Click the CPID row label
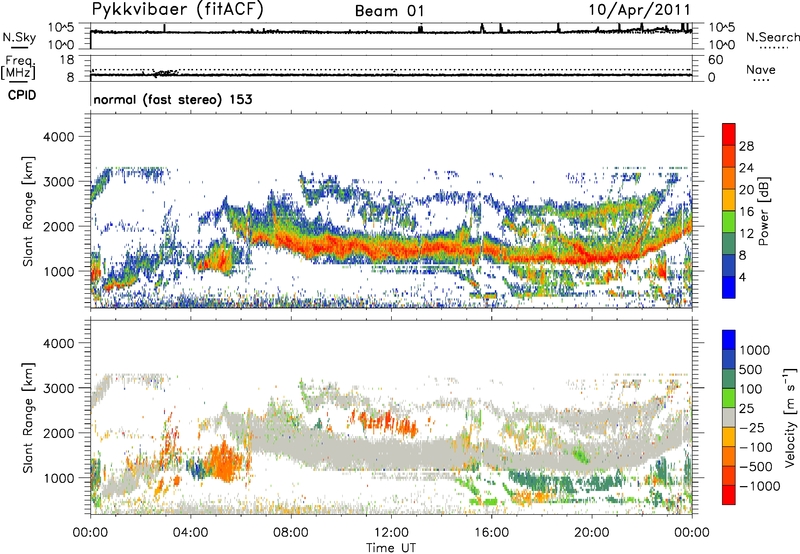800x554 pixels. pyautogui.click(x=22, y=95)
